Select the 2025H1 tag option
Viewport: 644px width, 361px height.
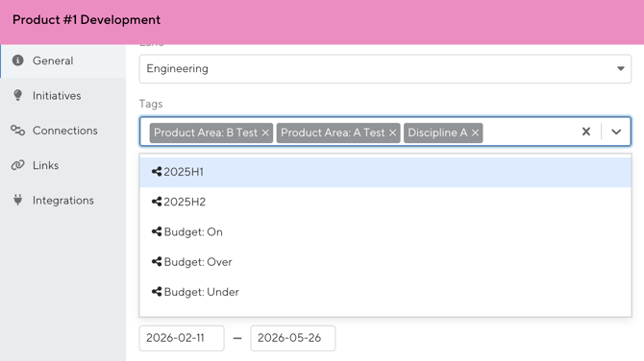coord(384,172)
